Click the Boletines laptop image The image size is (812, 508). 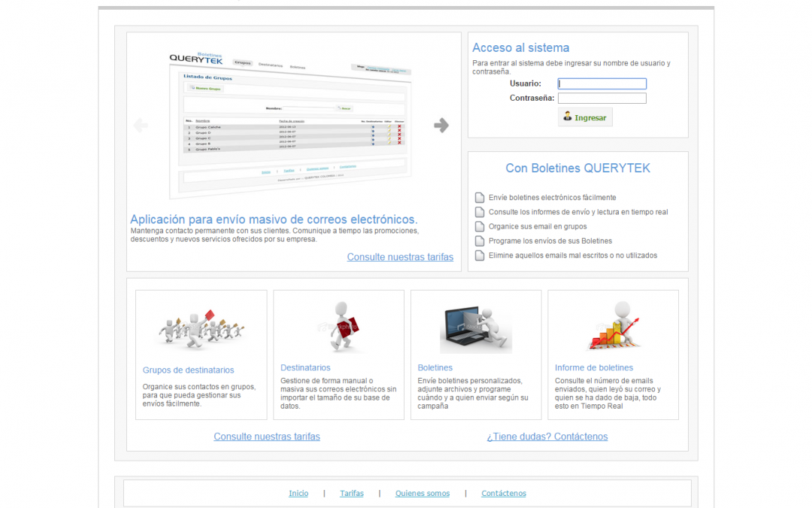tap(476, 330)
